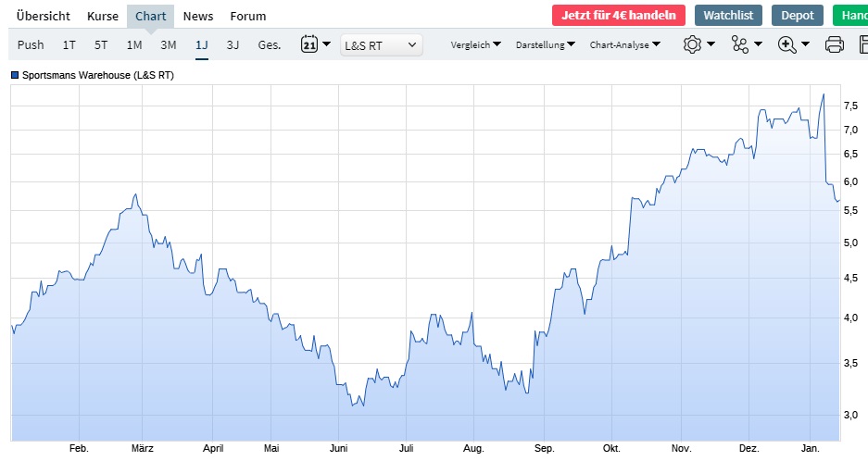
Task: Click the save icon at toolbar edge
Action: pyautogui.click(x=862, y=44)
